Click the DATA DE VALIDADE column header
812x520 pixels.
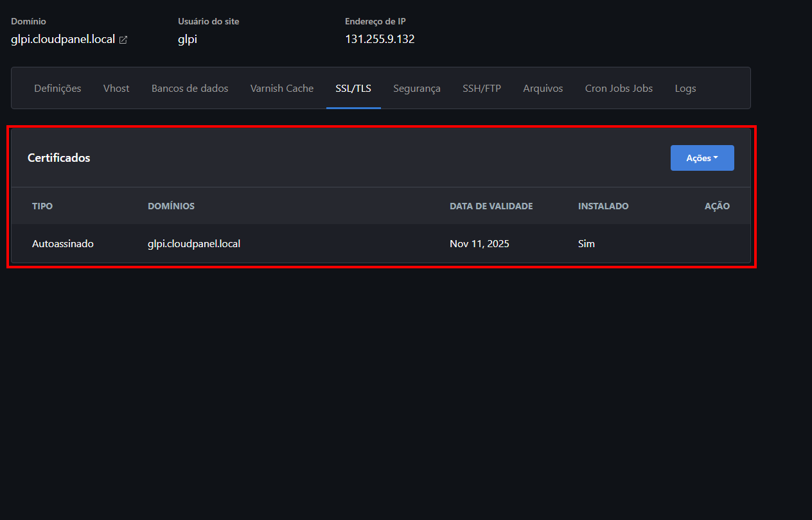point(491,206)
